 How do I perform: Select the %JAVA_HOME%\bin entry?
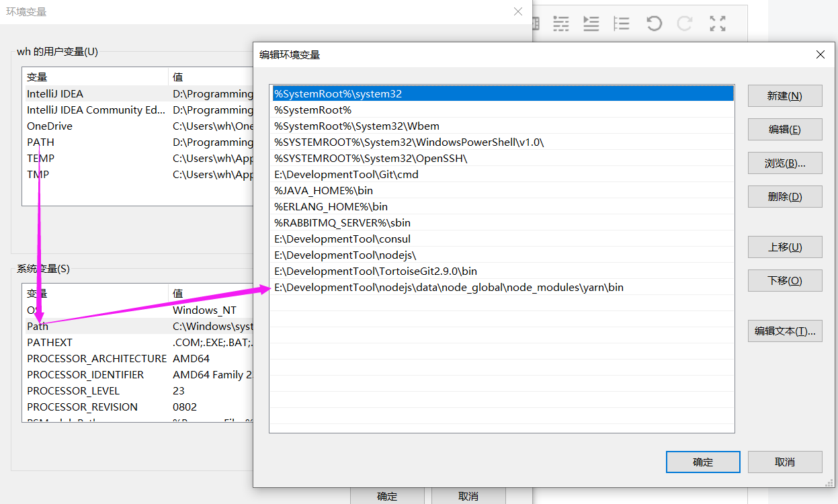(x=502, y=190)
